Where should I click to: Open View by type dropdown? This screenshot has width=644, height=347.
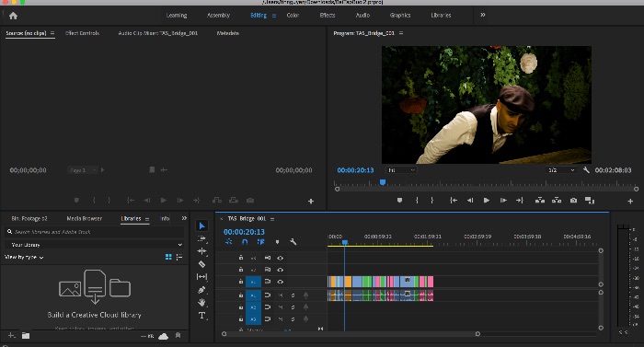coord(24,257)
